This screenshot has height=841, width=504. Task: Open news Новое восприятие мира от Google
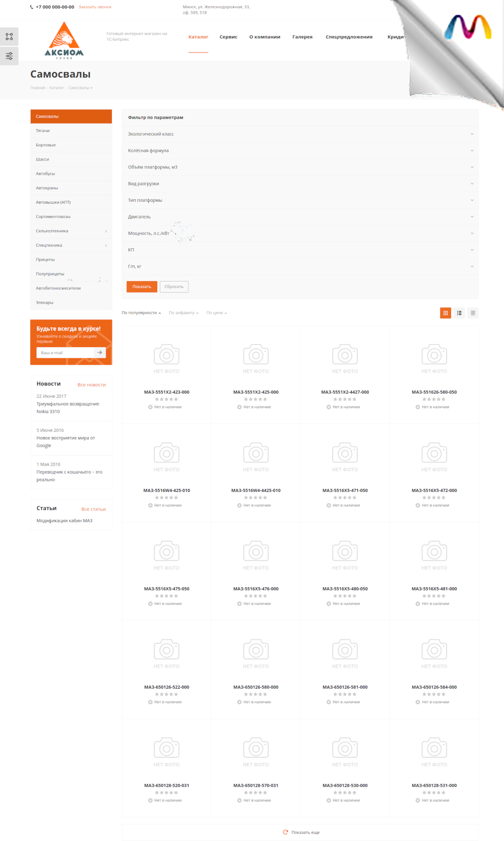pyautogui.click(x=66, y=442)
